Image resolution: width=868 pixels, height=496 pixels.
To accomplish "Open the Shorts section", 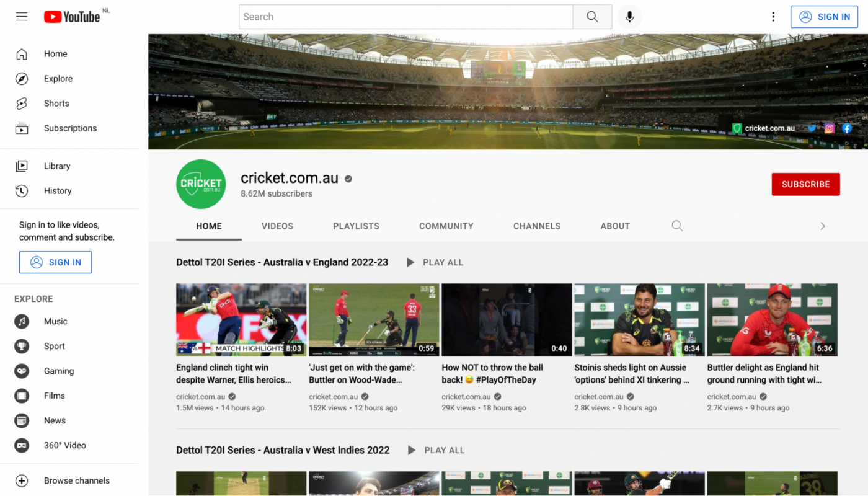I will click(x=56, y=104).
